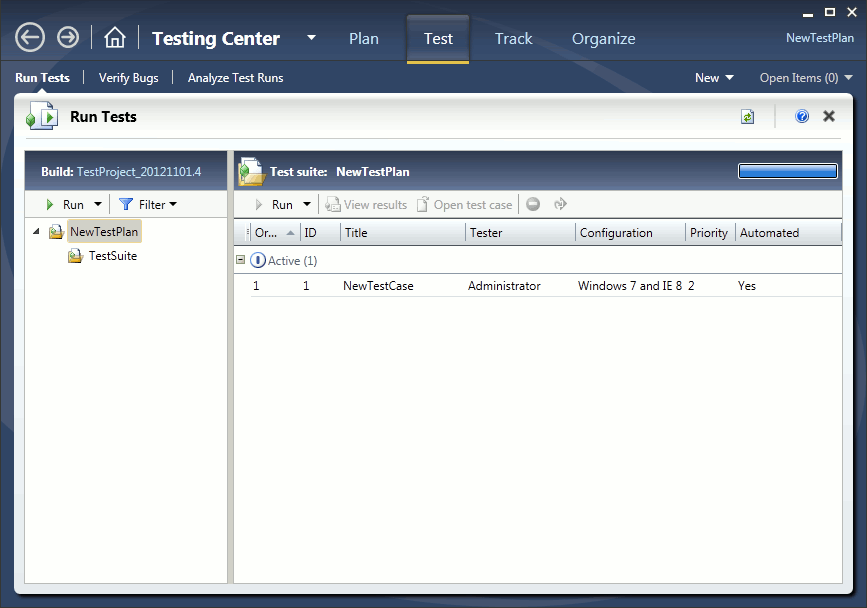Image resolution: width=867 pixels, height=608 pixels.
Task: Switch to the Track tab
Action: click(514, 39)
